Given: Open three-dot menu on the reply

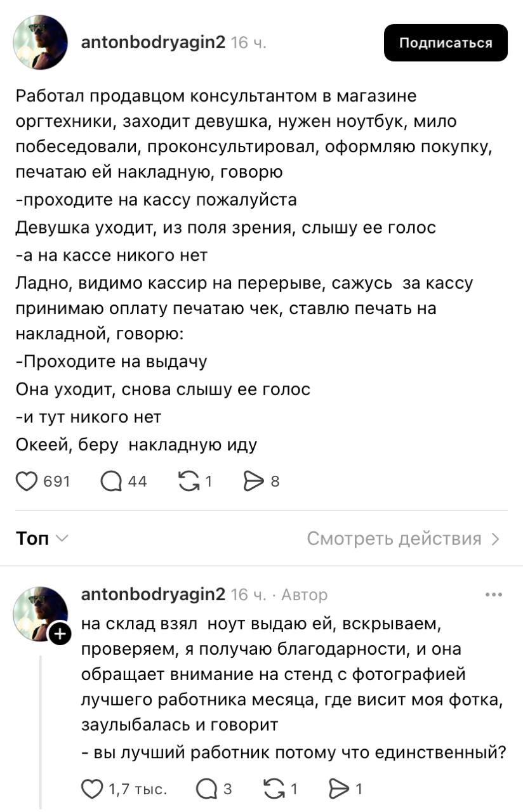Looking at the screenshot, I should pos(493,595).
